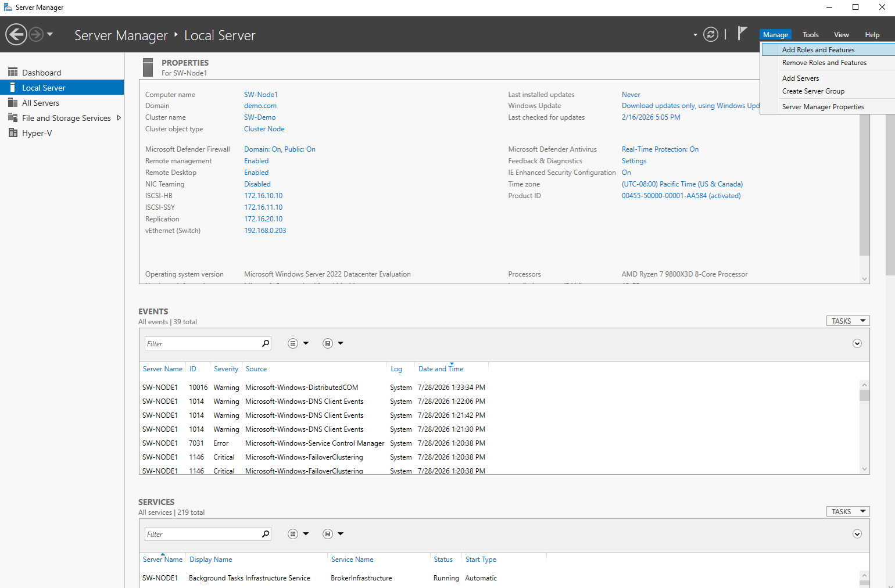Click Real-Time Protection: On link
The image size is (895, 588).
pos(660,149)
